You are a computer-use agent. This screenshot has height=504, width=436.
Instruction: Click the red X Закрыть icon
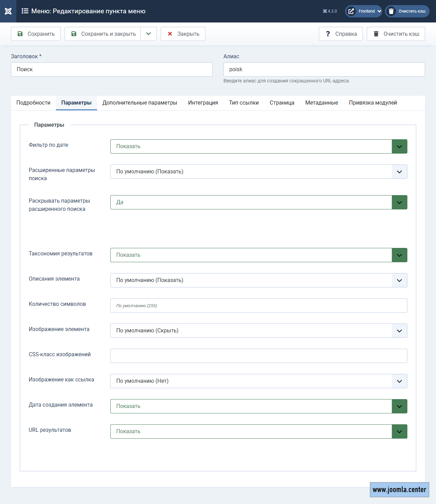click(x=170, y=34)
